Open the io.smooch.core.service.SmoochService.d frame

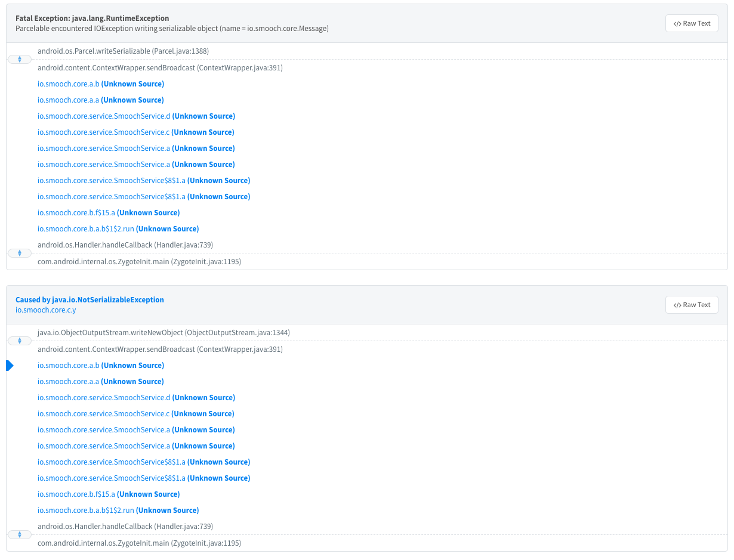(103, 116)
